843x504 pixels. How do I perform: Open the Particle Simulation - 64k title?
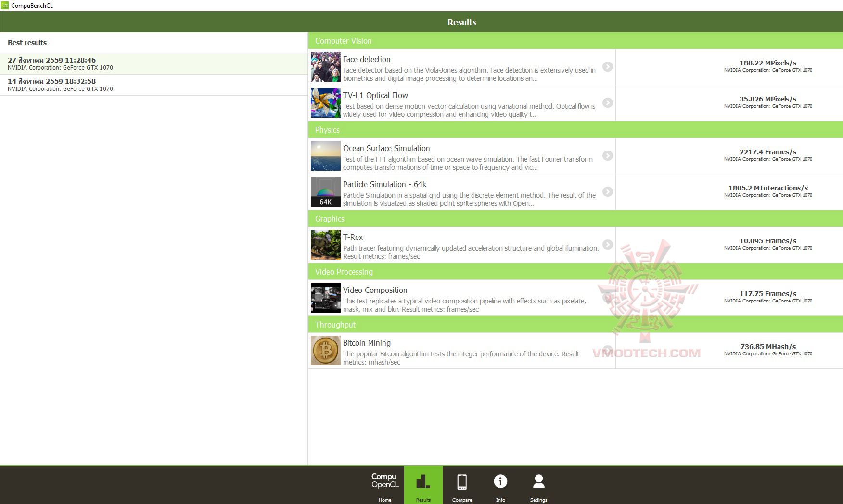click(384, 184)
